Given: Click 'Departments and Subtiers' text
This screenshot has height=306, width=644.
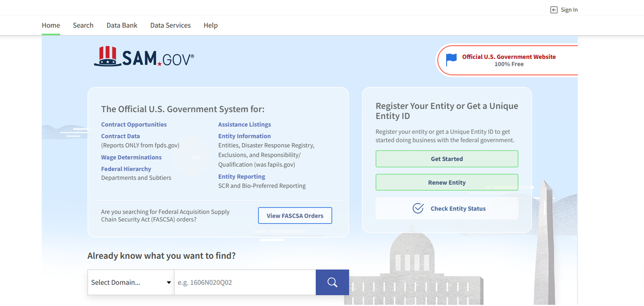Looking at the screenshot, I should pyautogui.click(x=136, y=178).
